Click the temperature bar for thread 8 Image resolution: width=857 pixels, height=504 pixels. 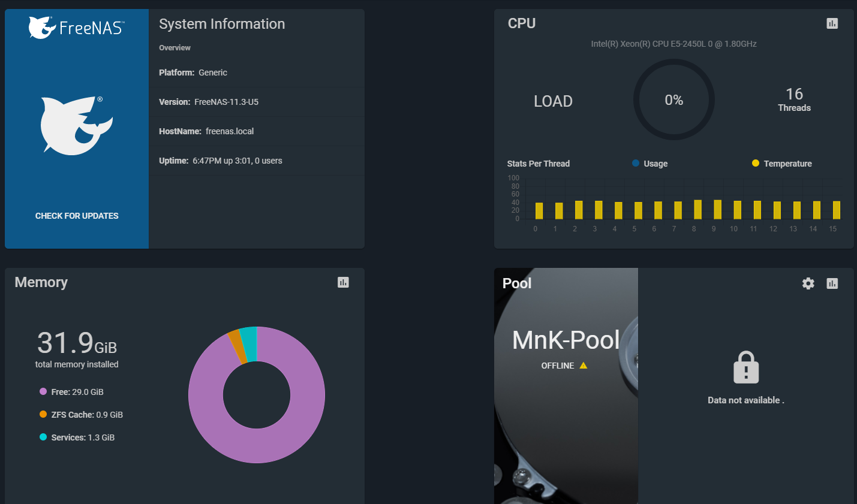pos(697,209)
